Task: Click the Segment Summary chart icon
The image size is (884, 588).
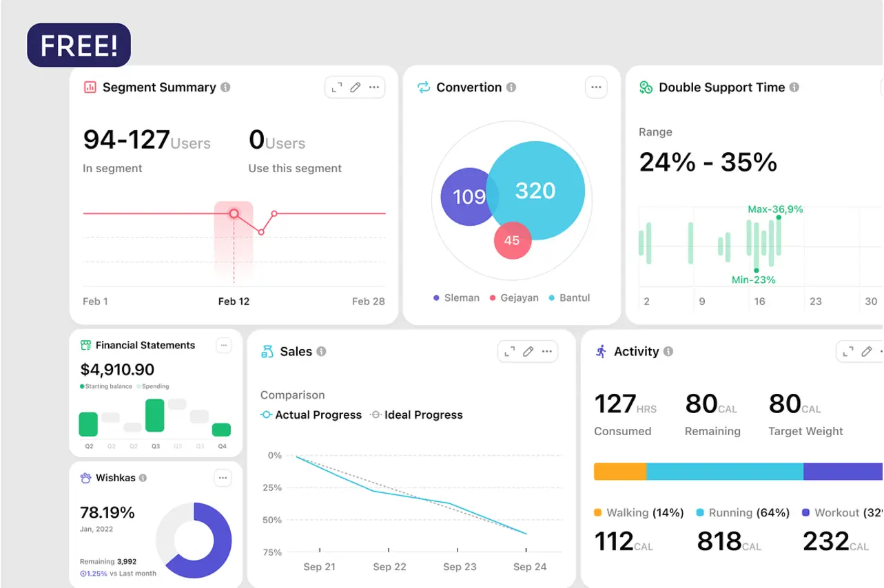Action: tap(90, 87)
